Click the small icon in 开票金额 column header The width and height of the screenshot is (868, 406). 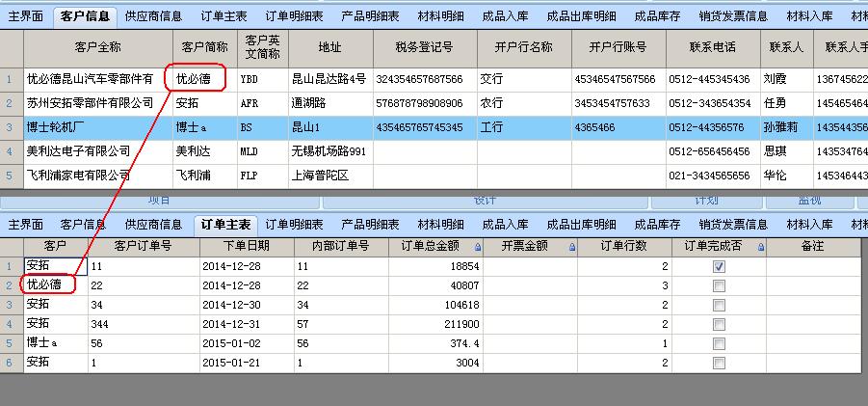(572, 248)
